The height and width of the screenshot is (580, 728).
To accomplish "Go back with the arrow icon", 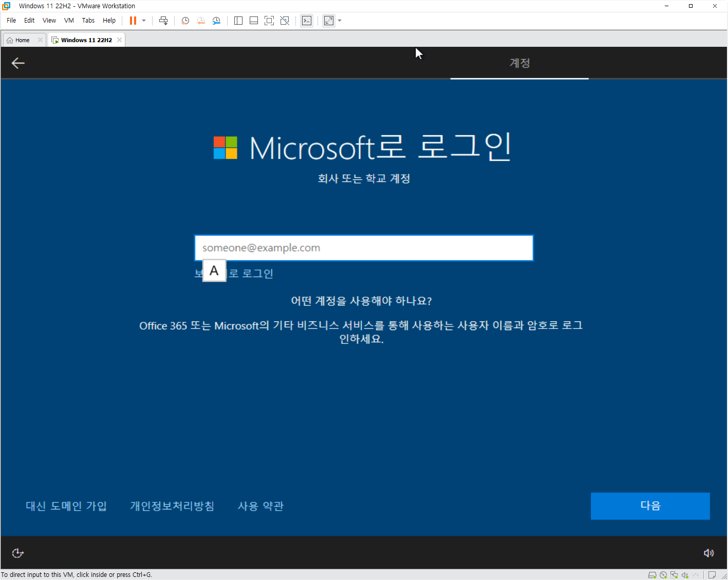I will (18, 63).
